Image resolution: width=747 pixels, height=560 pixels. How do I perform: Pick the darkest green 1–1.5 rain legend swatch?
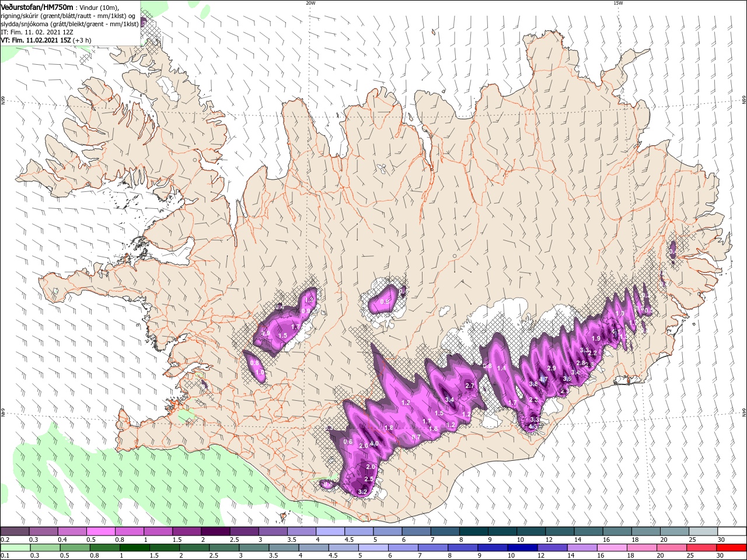pos(135,548)
